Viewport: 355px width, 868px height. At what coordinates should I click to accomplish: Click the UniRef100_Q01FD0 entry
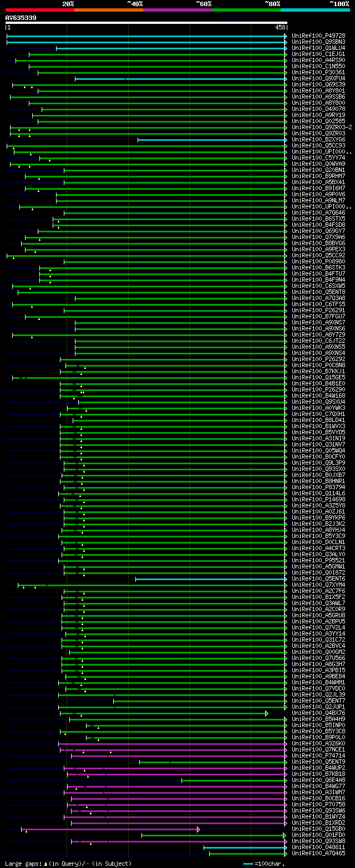pos(318,835)
